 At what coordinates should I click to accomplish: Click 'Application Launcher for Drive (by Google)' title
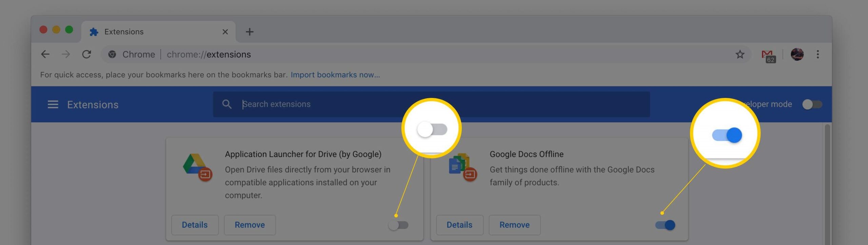(x=303, y=154)
